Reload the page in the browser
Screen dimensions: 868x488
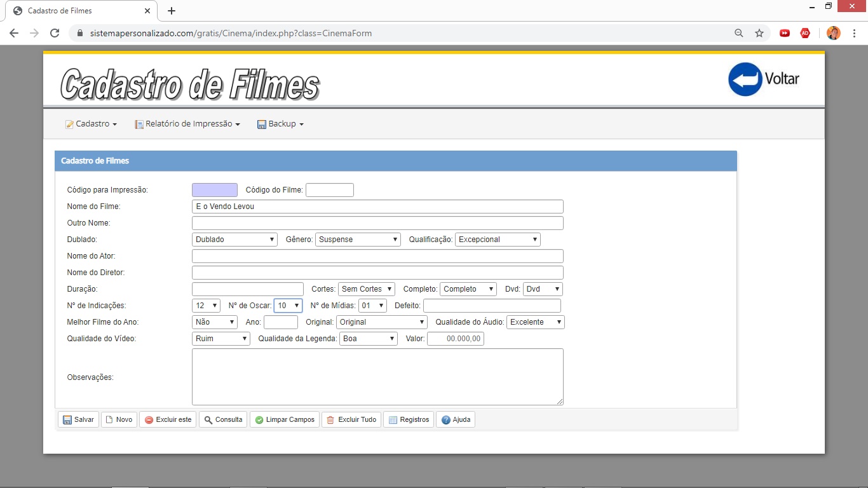pyautogui.click(x=55, y=33)
